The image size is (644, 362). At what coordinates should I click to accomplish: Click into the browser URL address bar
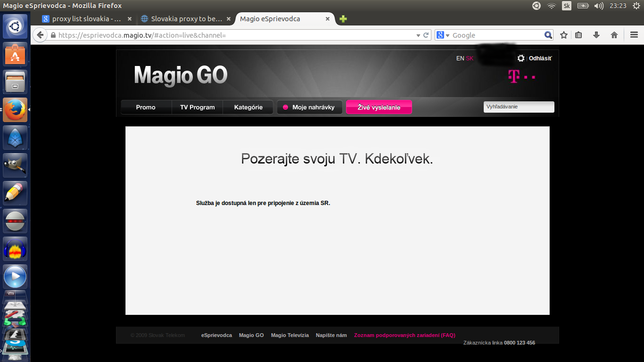tap(236, 35)
